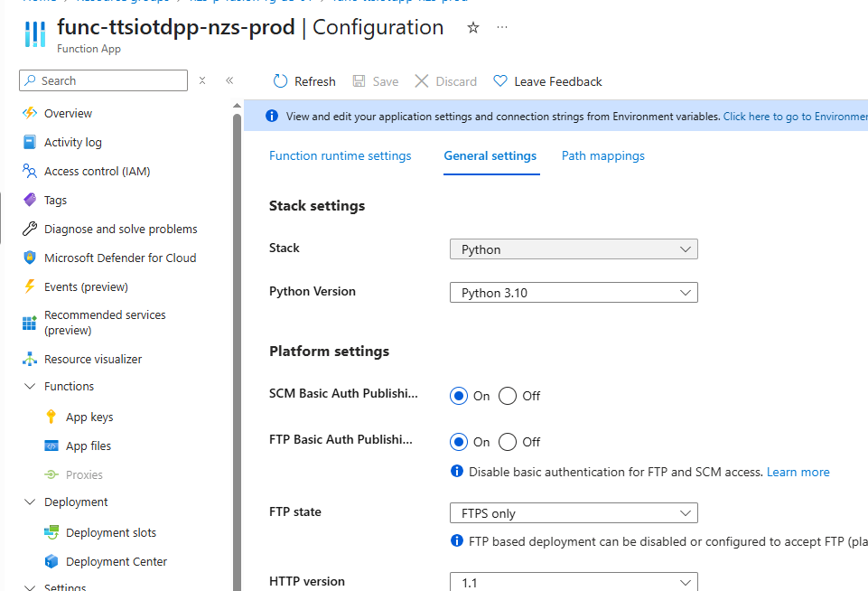Image resolution: width=868 pixels, height=591 pixels.
Task: Click the Leave Feedback heart icon
Action: pos(499,81)
